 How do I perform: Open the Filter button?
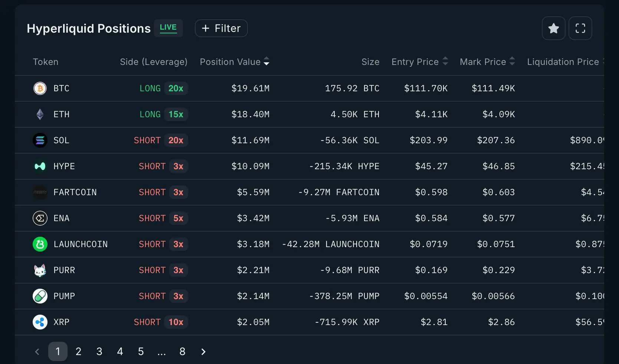tap(221, 28)
